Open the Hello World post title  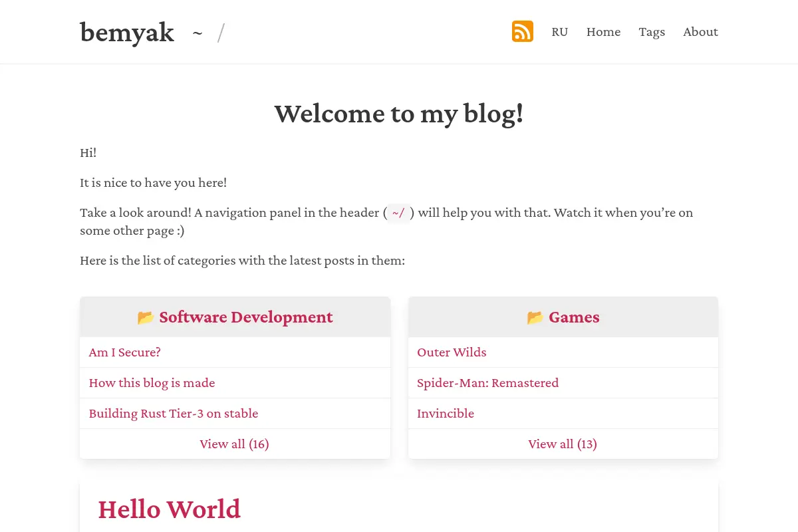point(169,509)
